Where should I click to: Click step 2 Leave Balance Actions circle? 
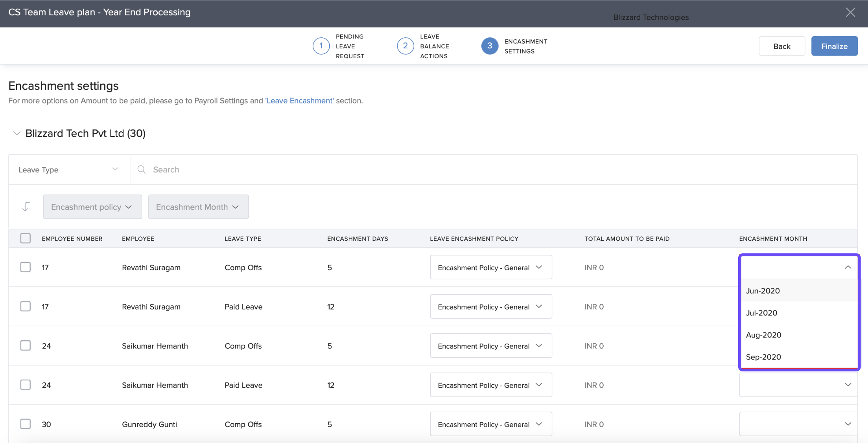pos(405,46)
